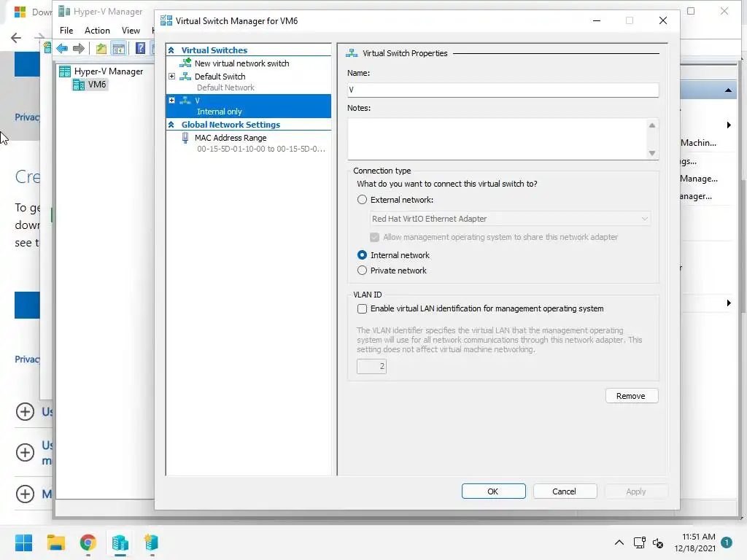Click 'Manage...' item in Actions pane
Screen dimensions: 747x560
coord(699,179)
